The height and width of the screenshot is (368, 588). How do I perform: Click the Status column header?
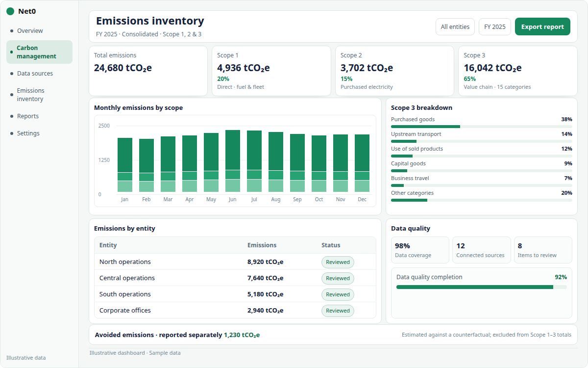pos(331,245)
